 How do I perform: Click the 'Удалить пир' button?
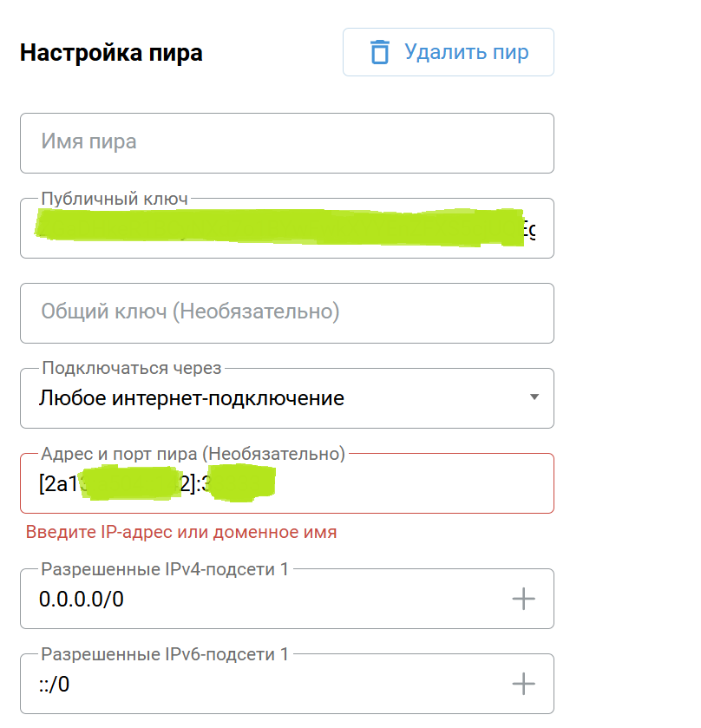(x=449, y=52)
